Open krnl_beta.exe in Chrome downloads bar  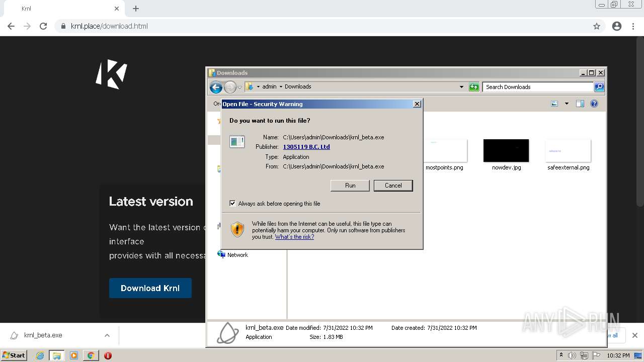click(43, 335)
